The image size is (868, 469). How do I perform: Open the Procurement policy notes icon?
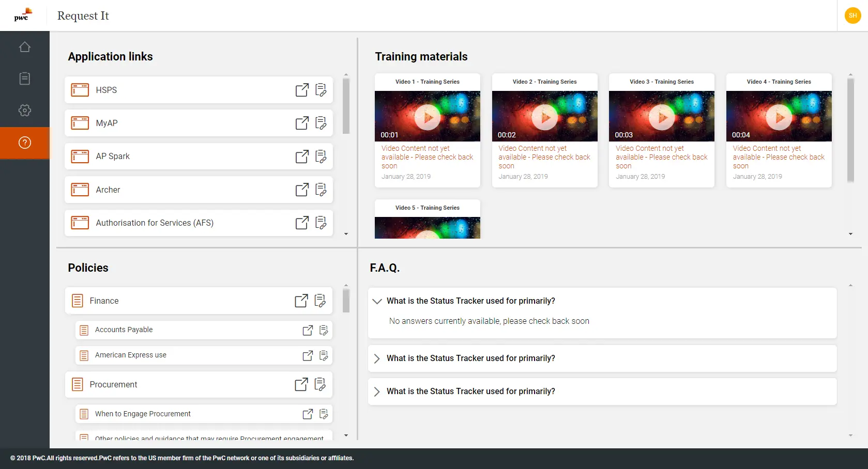click(x=321, y=384)
